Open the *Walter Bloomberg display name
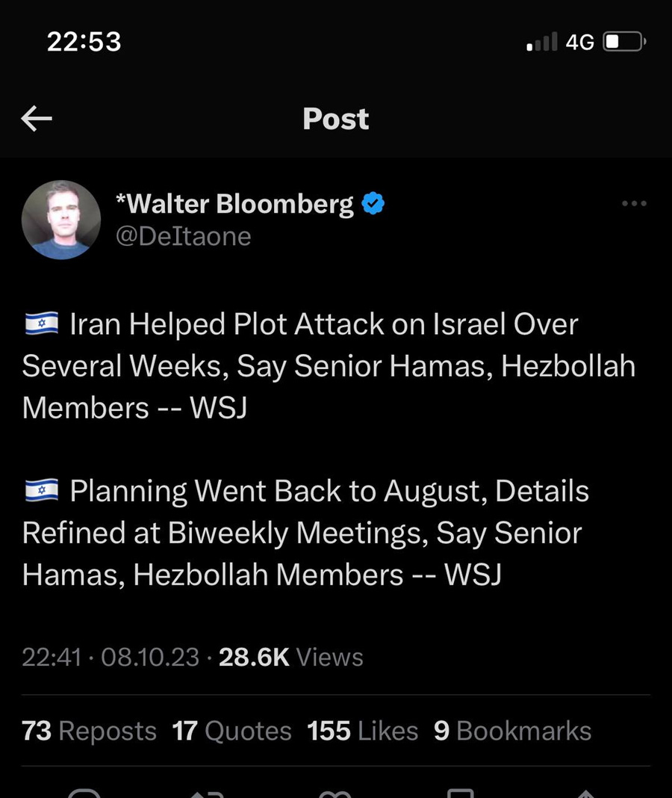This screenshot has height=798, width=672. pos(234,203)
